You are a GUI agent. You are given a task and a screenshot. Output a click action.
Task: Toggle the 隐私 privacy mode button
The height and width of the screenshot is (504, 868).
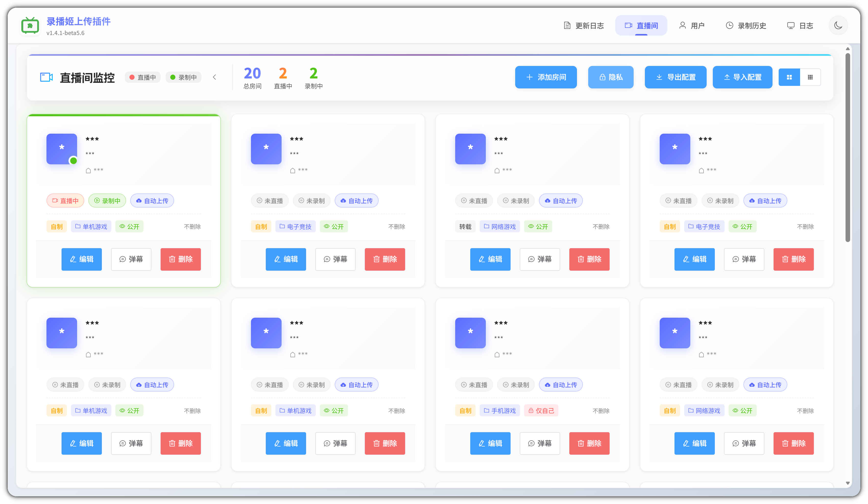(610, 77)
